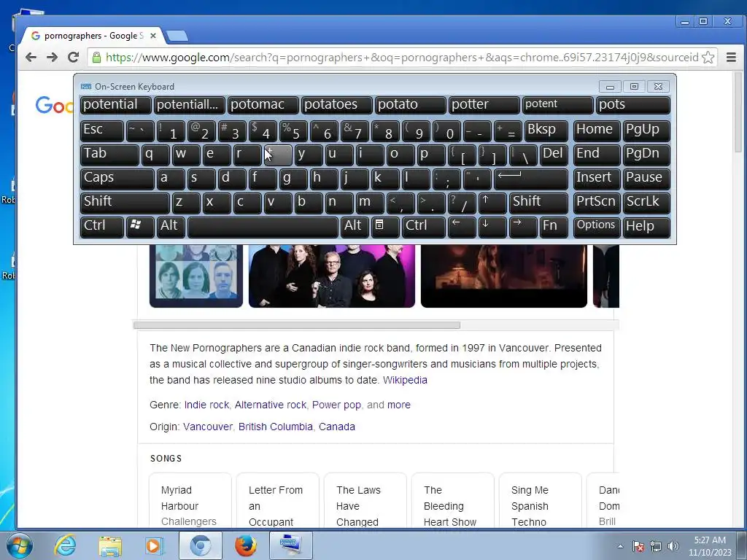Choose the "potomac" word prediction
This screenshot has width=747, height=560.
point(263,105)
